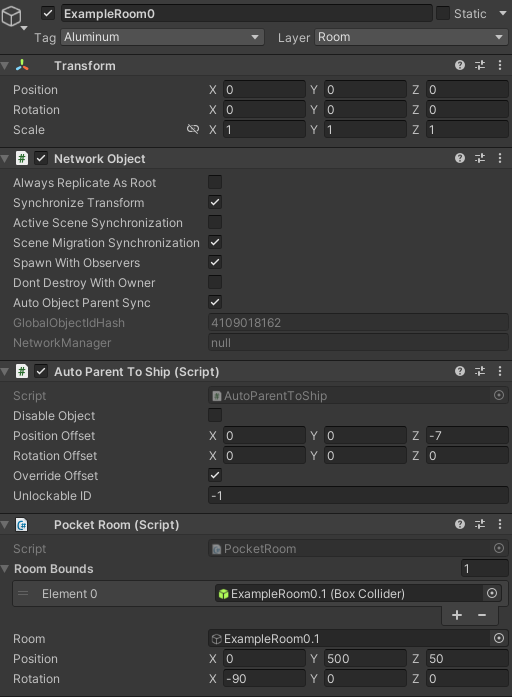Open Pocket Room help icon

click(x=460, y=524)
